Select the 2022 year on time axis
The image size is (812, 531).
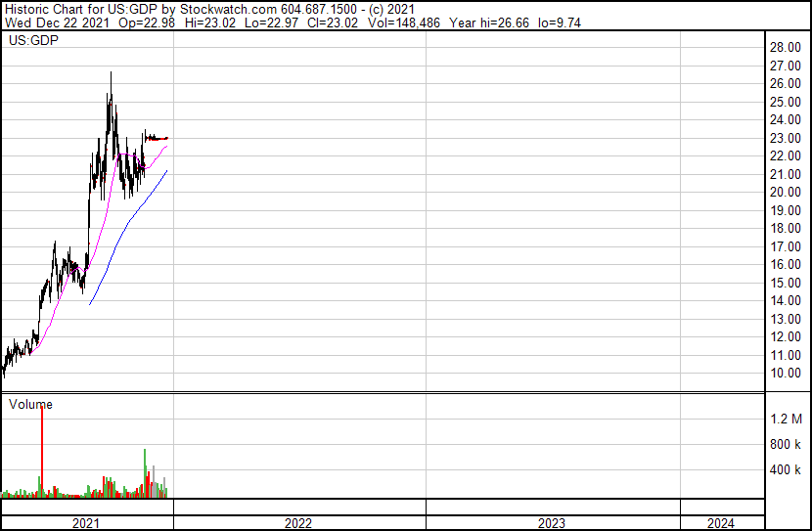coord(298,523)
